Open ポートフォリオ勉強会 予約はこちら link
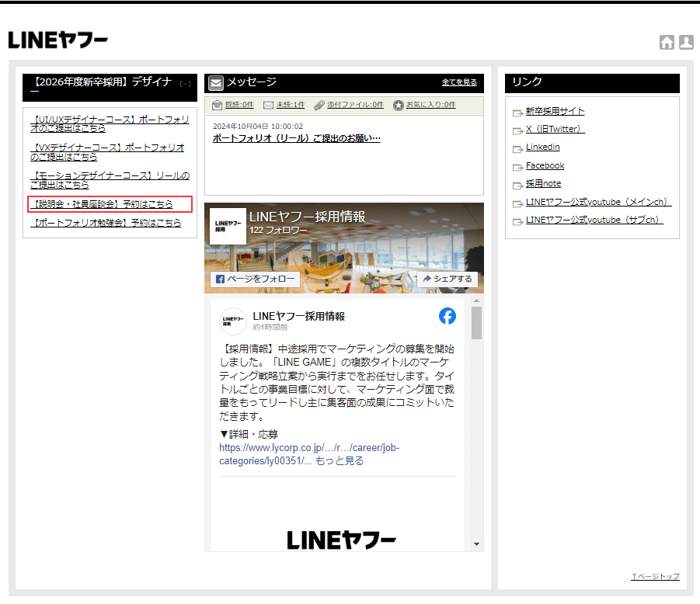700x604 pixels. pyautogui.click(x=107, y=223)
